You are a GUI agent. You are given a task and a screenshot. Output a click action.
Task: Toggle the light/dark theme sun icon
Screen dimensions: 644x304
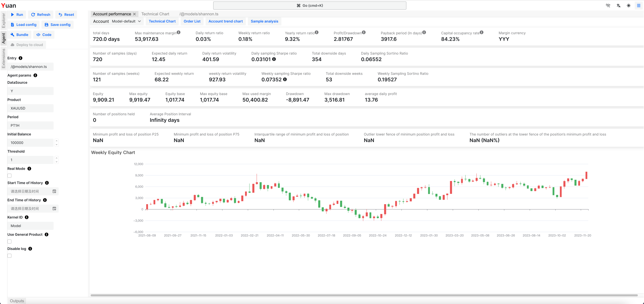[629, 6]
